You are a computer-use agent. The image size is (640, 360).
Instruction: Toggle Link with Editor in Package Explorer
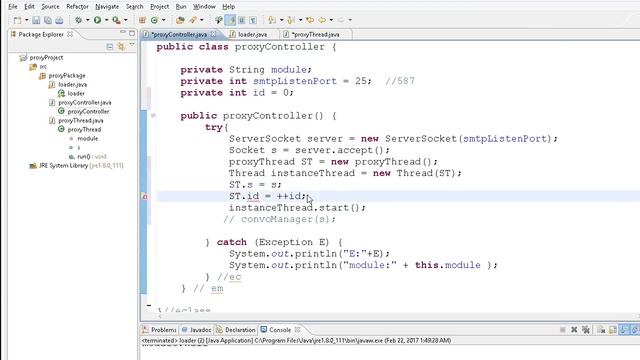[x=121, y=47]
